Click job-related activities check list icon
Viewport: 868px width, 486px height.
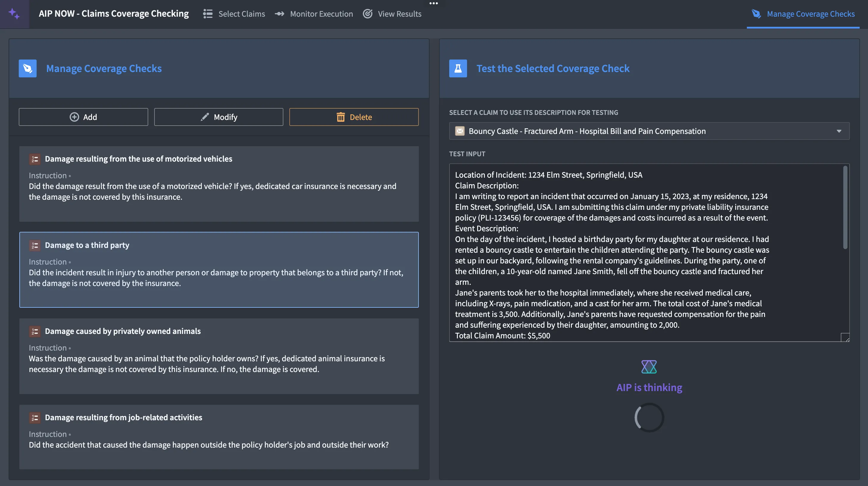[35, 418]
